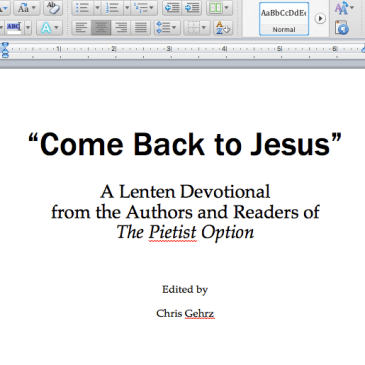The width and height of the screenshot is (365, 365).
Task: Click the misspelled word "Pietist"
Action: 172,232
